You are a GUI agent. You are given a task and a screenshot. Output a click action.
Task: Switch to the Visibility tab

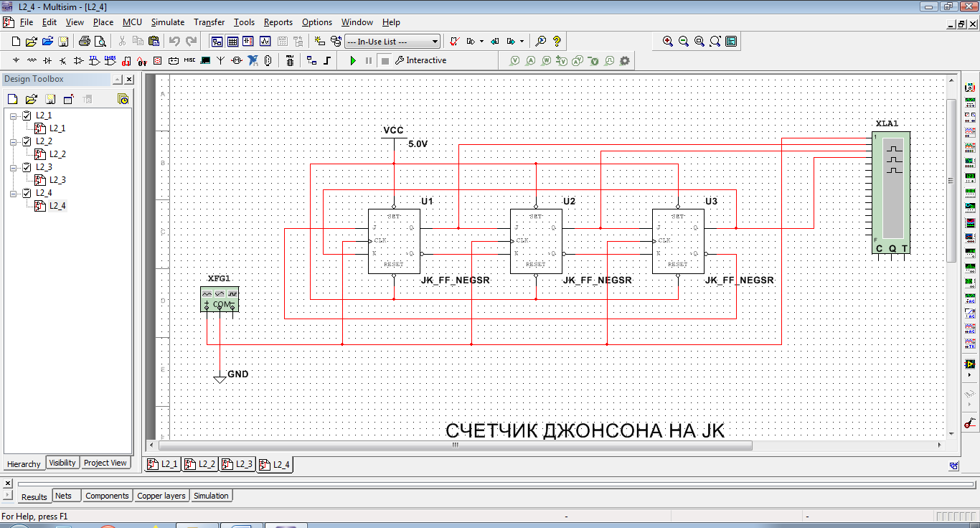[x=62, y=463]
